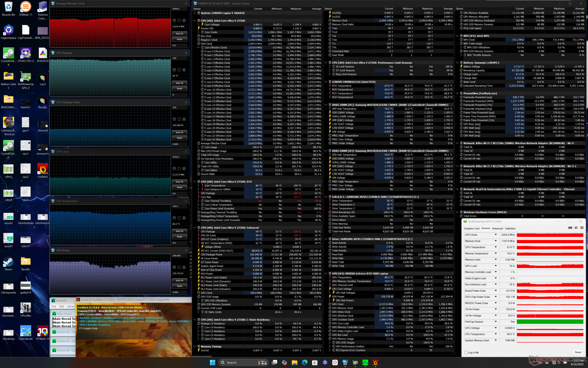The image size is (588, 368).
Task: Open TechPowerUp GPU-Z desktop shortcut
Action: click(25, 77)
